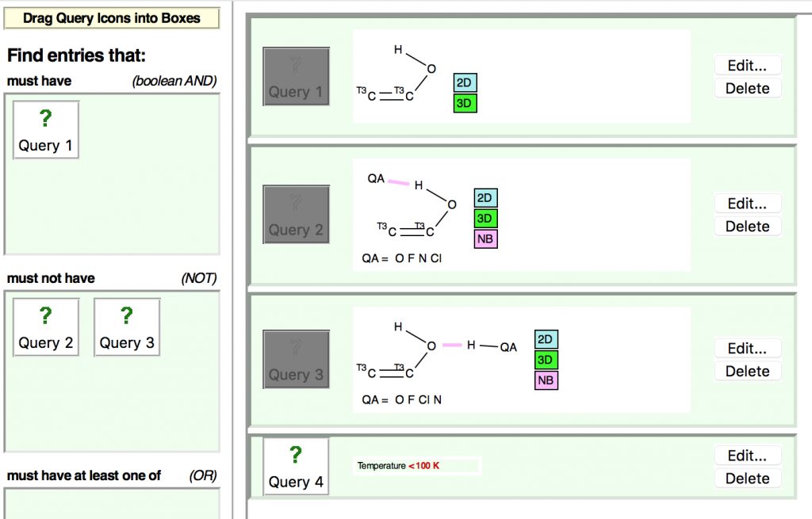
Task: Select Query 3 icon in must not have box
Action: 127,327
